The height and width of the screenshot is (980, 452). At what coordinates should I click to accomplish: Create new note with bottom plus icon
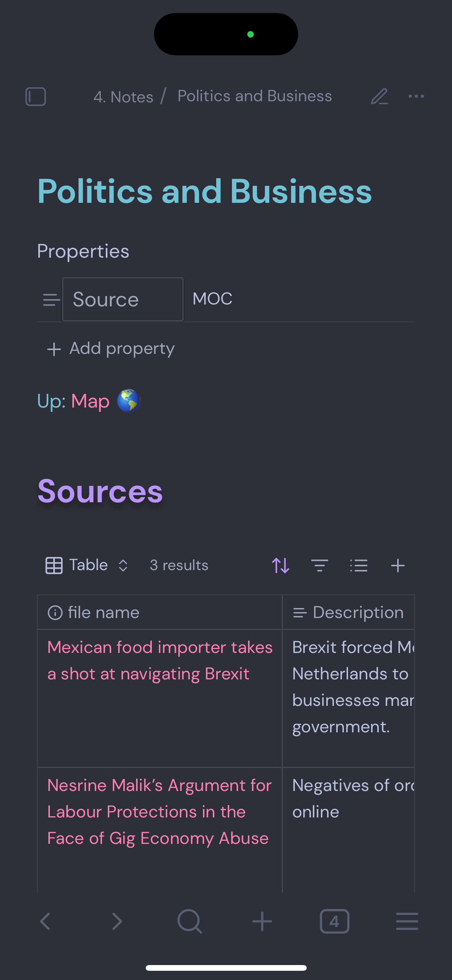[262, 921]
